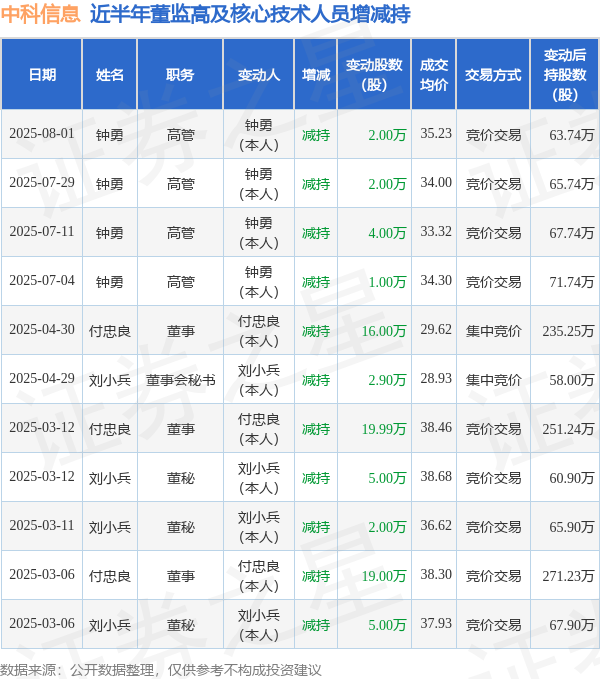The height and width of the screenshot is (679, 600).
Task: Click the 37.93 average price cell
Action: tap(436, 623)
